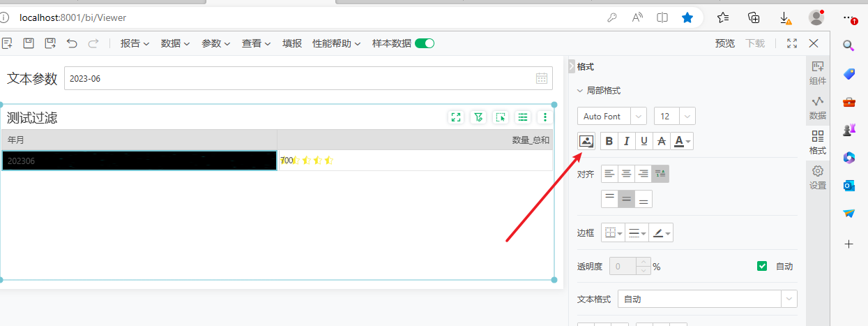Click the filter icon on 测试过滤 table
The height and width of the screenshot is (326, 868).
click(478, 117)
